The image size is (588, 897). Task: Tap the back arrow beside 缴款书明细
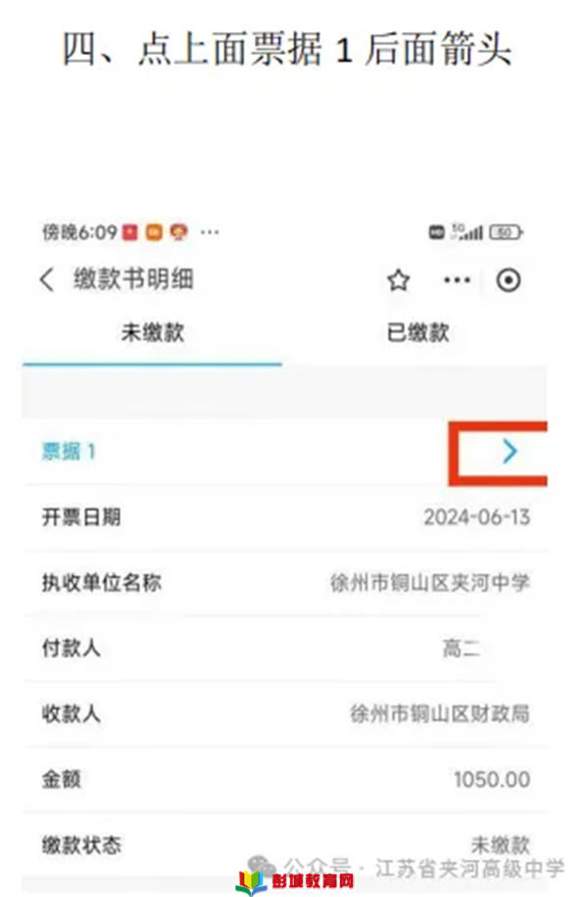pos(46,279)
